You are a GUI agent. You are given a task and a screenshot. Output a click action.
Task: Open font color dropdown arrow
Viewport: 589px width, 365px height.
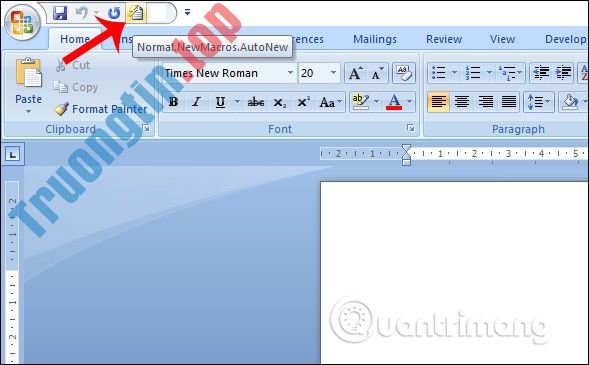click(409, 102)
